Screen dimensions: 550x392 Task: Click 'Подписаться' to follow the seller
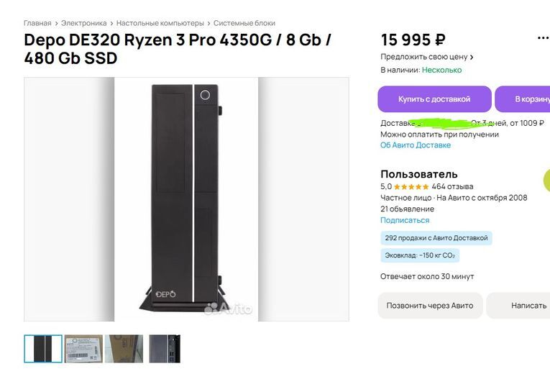click(404, 220)
